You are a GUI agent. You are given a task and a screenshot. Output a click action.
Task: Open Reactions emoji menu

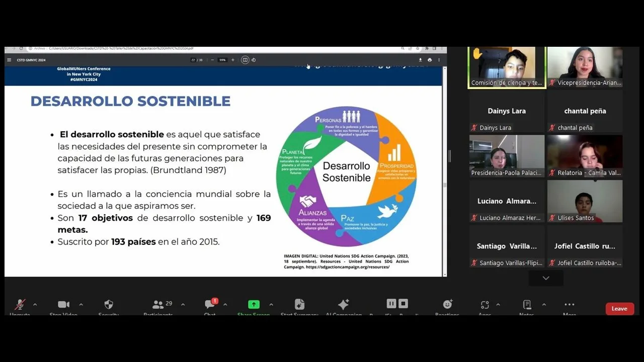[447, 305]
